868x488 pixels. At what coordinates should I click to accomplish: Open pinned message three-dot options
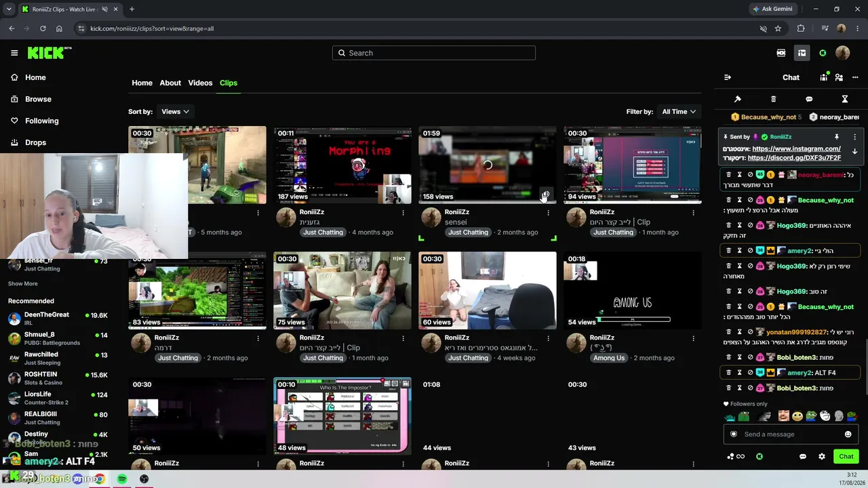[x=854, y=137]
